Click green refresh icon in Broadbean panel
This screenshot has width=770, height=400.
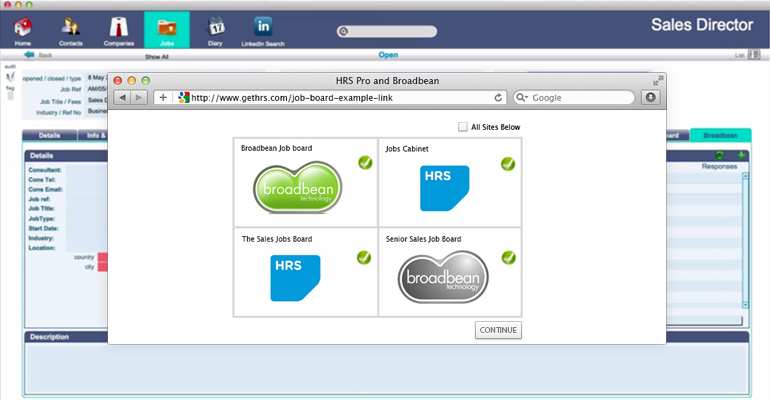pyautogui.click(x=719, y=156)
